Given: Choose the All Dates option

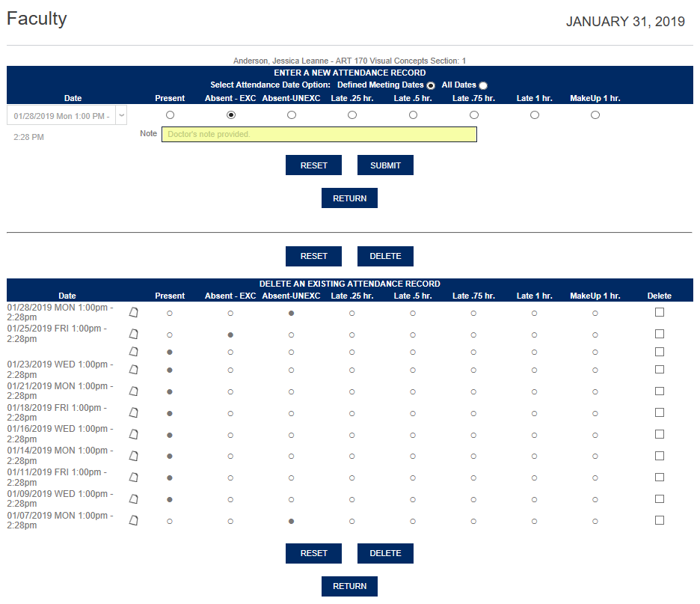Looking at the screenshot, I should click(x=483, y=85).
